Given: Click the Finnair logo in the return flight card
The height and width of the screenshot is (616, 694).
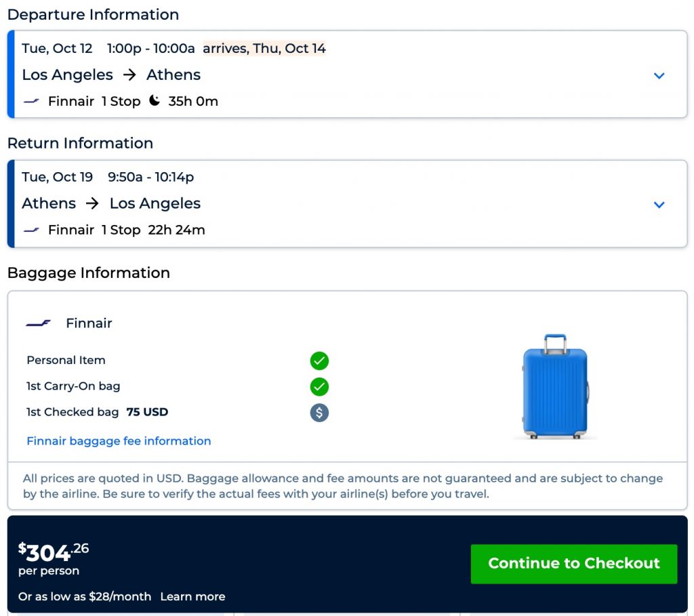Looking at the screenshot, I should (31, 230).
